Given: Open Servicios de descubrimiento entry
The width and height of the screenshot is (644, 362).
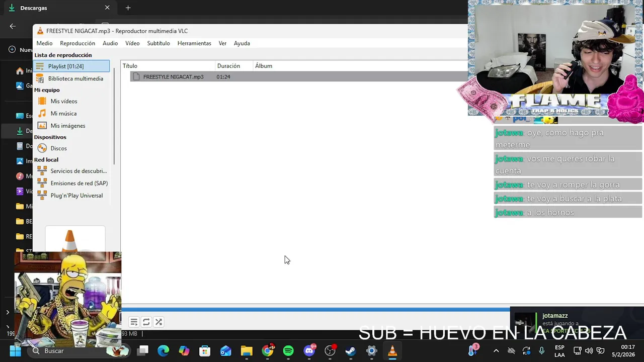Looking at the screenshot, I should pos(71,171).
